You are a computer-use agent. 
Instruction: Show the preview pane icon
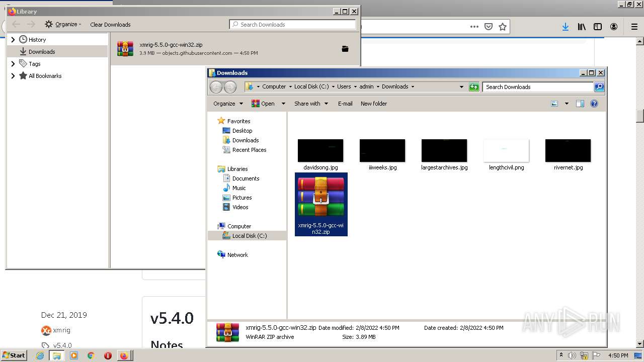coord(580,104)
